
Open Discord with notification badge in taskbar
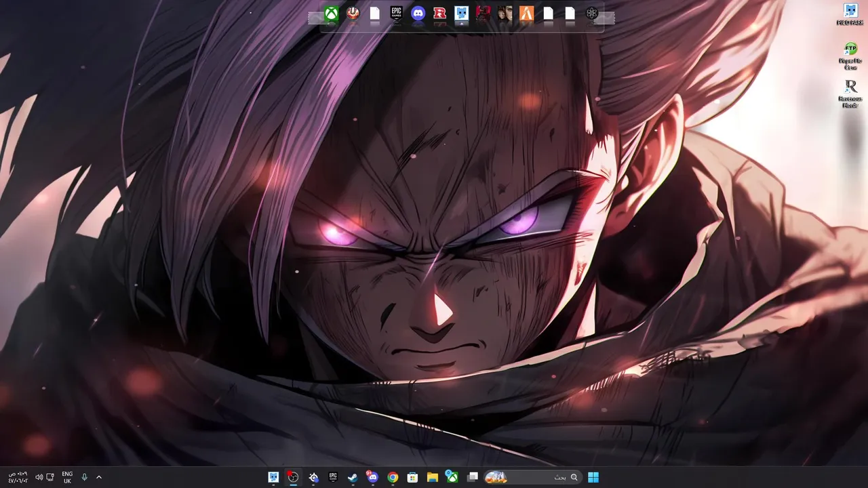[372, 477]
